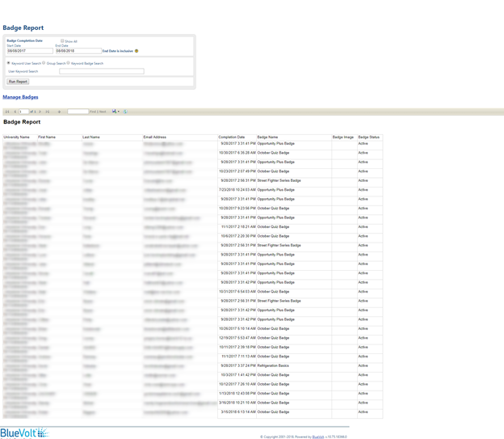Click the find text box in toolbar
Viewport: 504px width, 439px height.
(78, 112)
